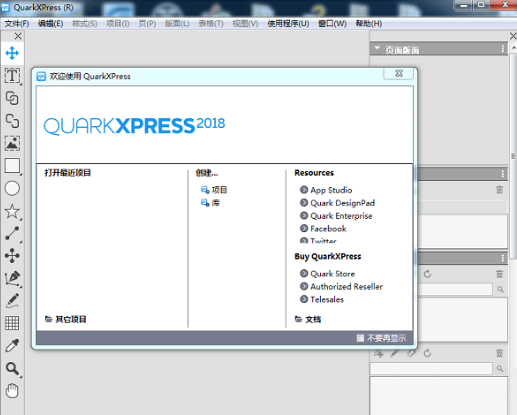Select the Eyedropper tool
Image resolution: width=517 pixels, height=415 pixels.
point(12,346)
